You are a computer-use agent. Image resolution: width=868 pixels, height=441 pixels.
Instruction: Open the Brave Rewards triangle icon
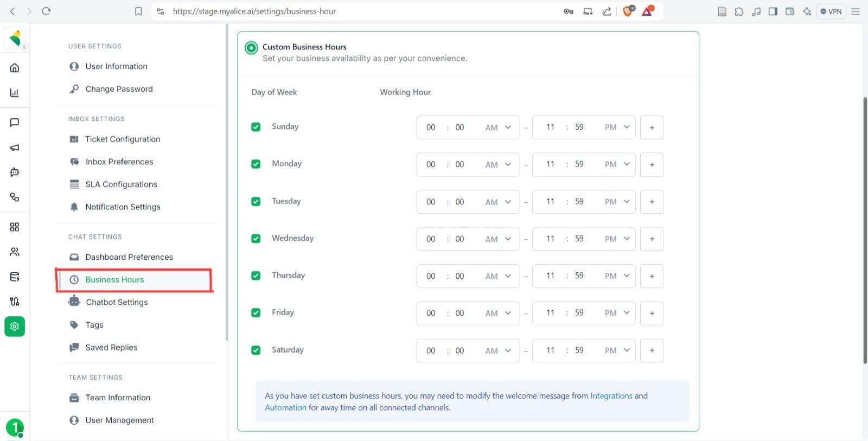point(647,11)
